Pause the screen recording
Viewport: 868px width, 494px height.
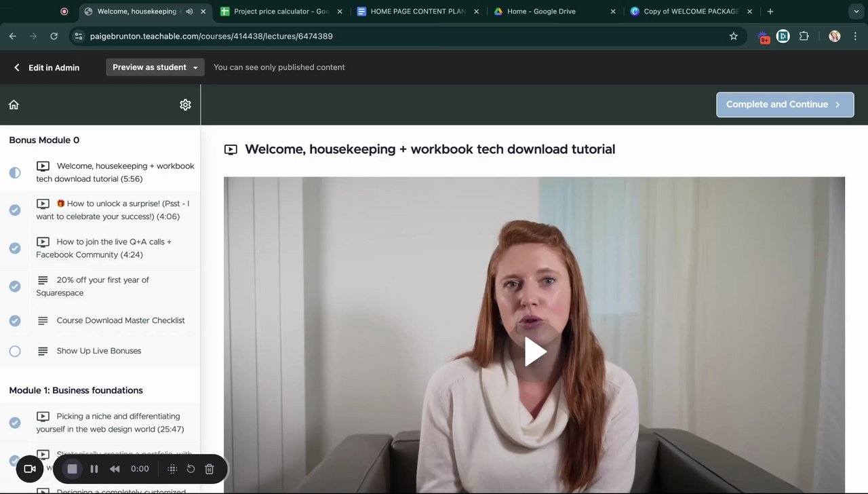point(94,469)
